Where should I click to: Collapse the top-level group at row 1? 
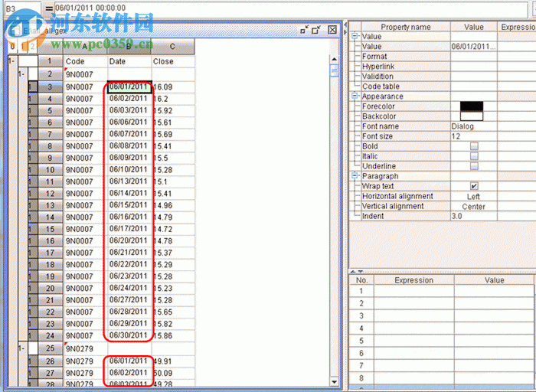click(11, 61)
